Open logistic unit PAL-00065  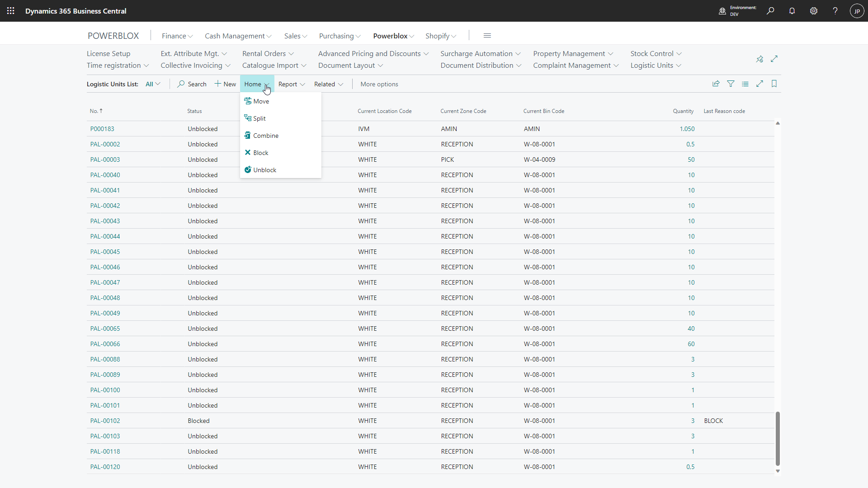(105, 328)
